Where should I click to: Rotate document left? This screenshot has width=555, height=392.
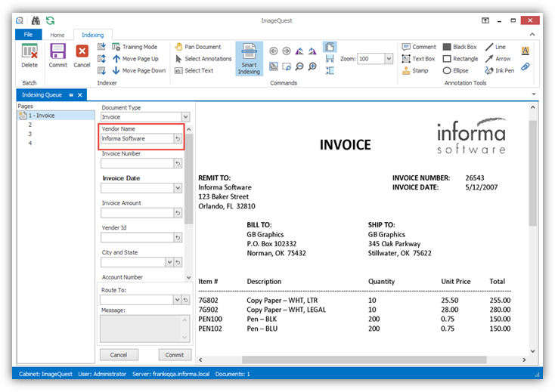(x=299, y=51)
